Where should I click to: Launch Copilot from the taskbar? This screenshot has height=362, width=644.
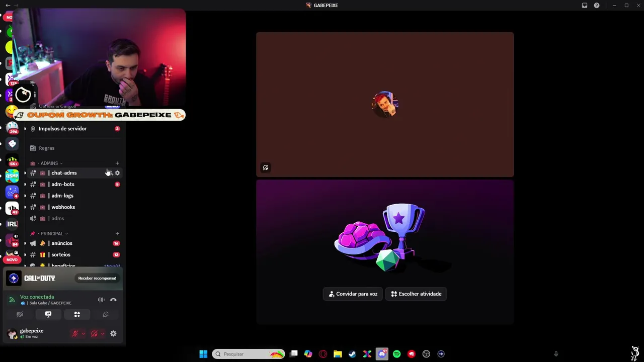308,354
